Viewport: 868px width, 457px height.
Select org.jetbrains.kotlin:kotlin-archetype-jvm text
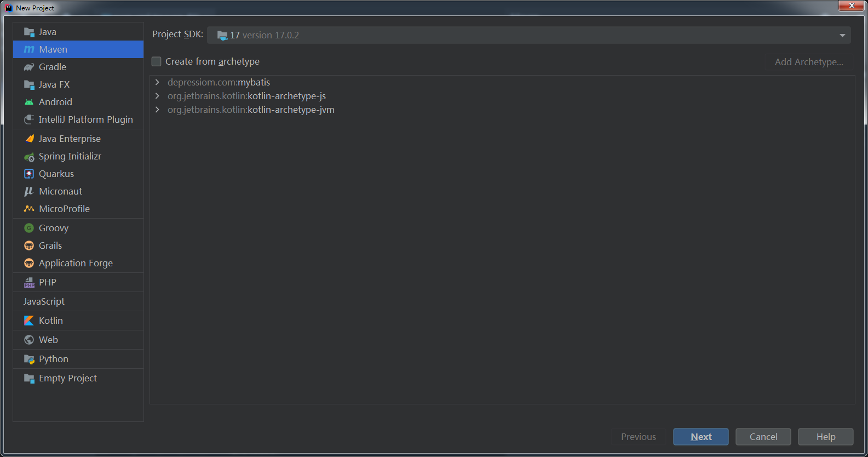click(251, 110)
